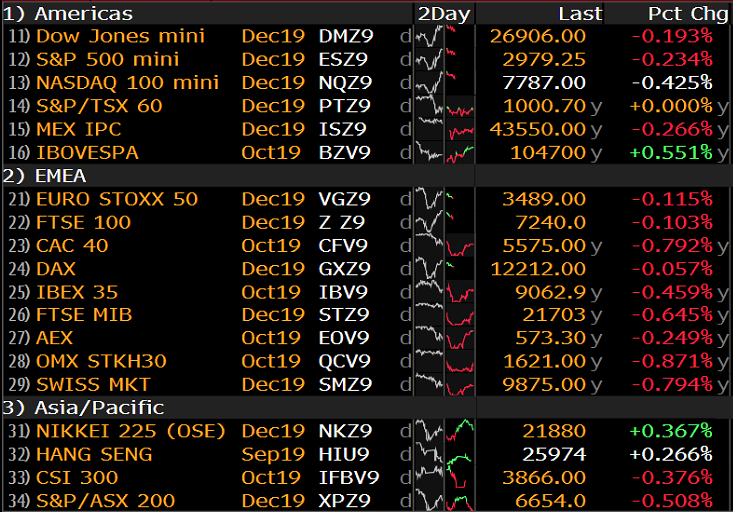Viewport: 733px width, 512px height.
Task: Click ticker XPZ9
Action: (345, 501)
